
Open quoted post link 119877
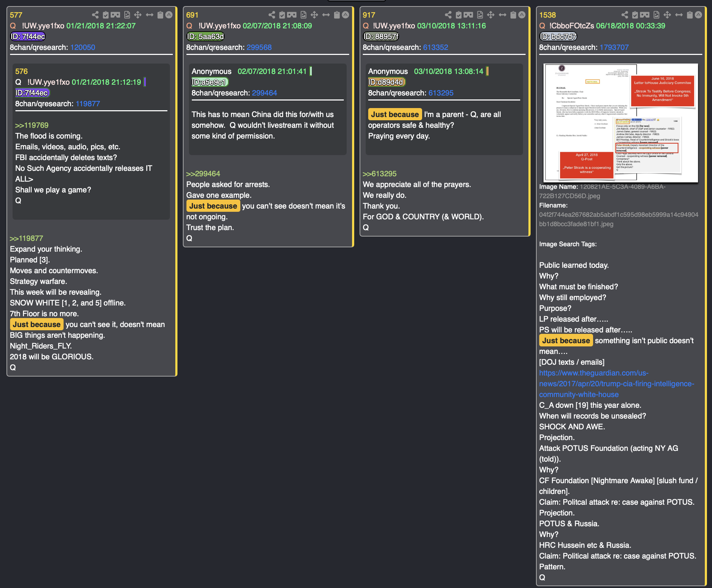click(88, 104)
